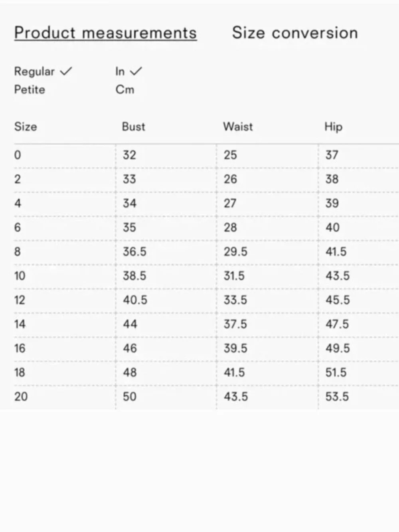This screenshot has width=399, height=532.
Task: Switch measurement units to Cm
Action: click(x=125, y=89)
